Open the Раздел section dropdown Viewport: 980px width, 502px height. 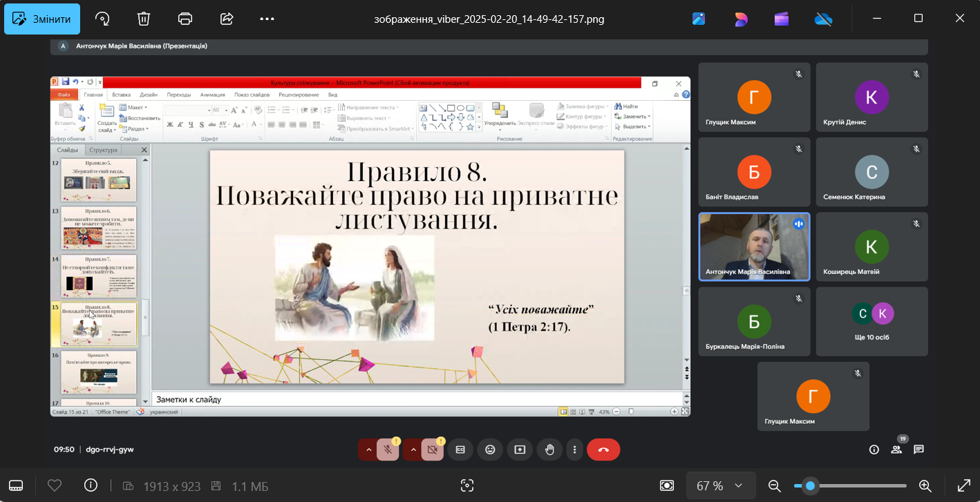[x=133, y=128]
